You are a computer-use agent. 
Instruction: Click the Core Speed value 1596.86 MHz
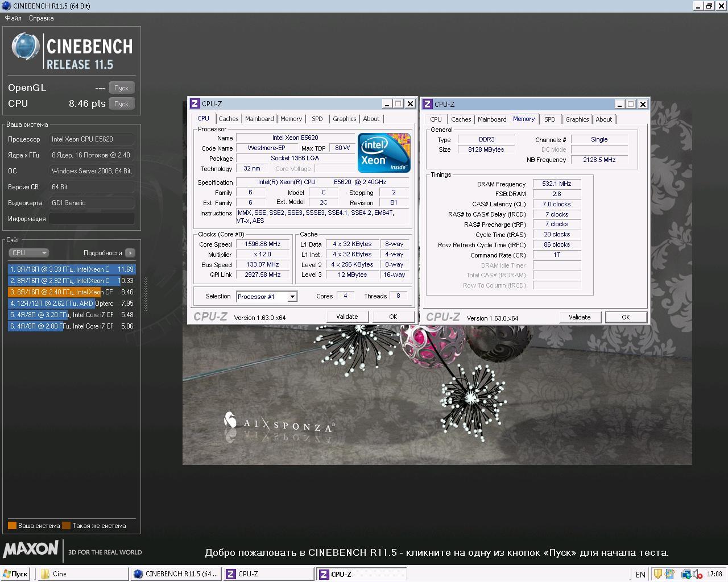(x=262, y=244)
